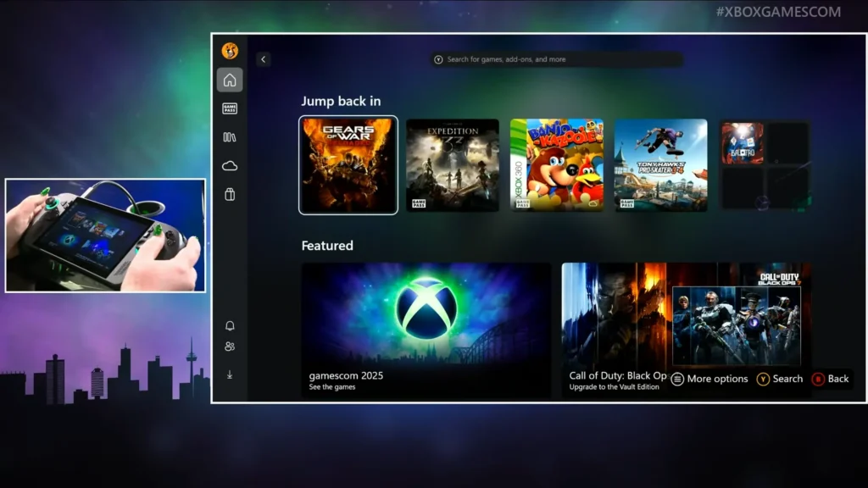Open More options for Call of Duty
The height and width of the screenshot is (488, 868).
tap(709, 379)
